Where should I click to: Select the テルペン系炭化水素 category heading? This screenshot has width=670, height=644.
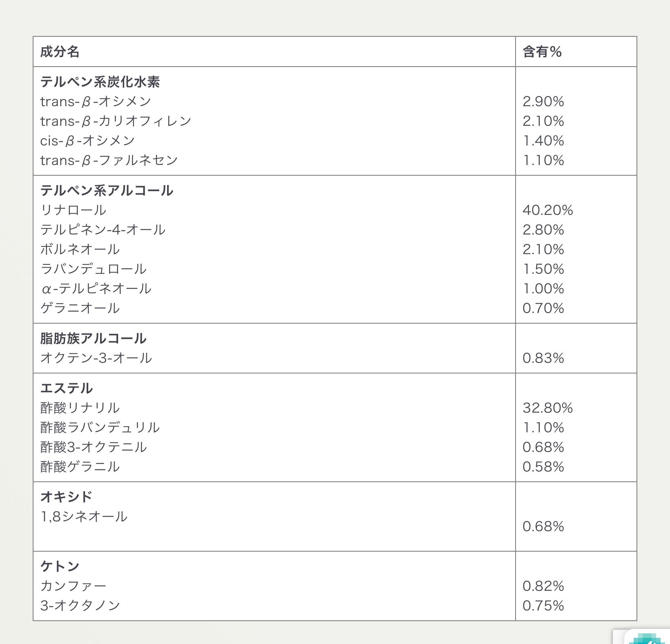click(100, 82)
